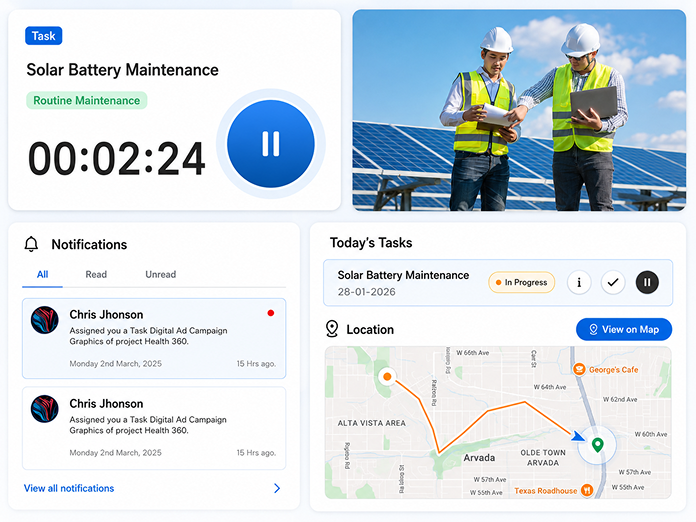The height and width of the screenshot is (522, 696).
Task: Click the Routine Maintenance tag
Action: point(87,100)
